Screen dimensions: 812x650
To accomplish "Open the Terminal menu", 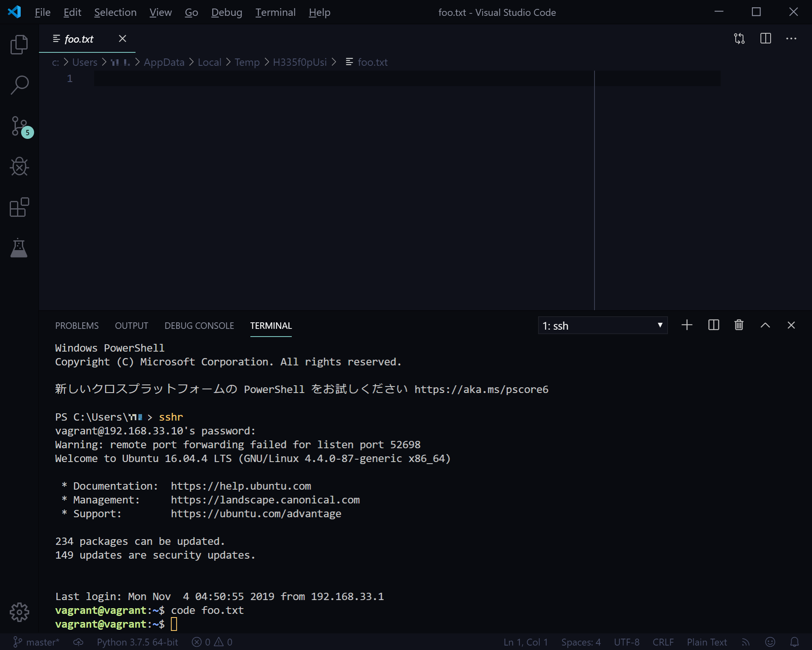I will (276, 12).
